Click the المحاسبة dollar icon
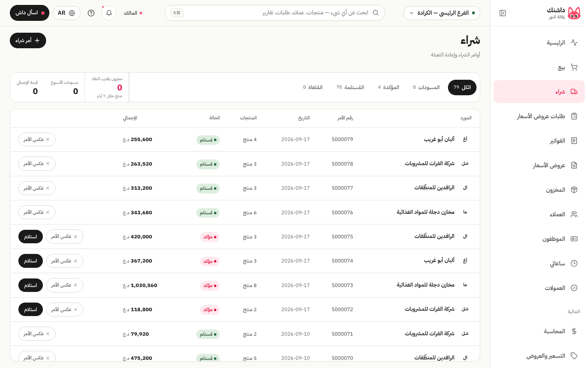This screenshot has width=588, height=368. coord(574,331)
